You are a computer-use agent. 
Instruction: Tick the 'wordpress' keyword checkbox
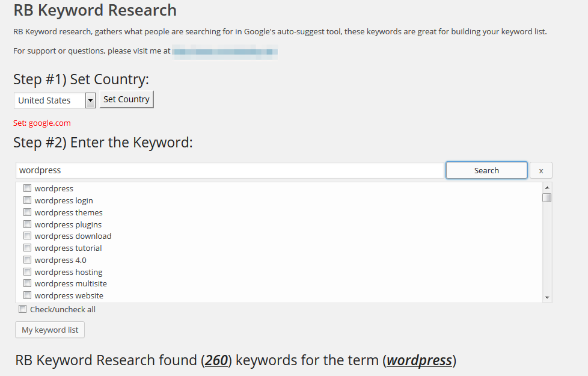pyautogui.click(x=27, y=188)
